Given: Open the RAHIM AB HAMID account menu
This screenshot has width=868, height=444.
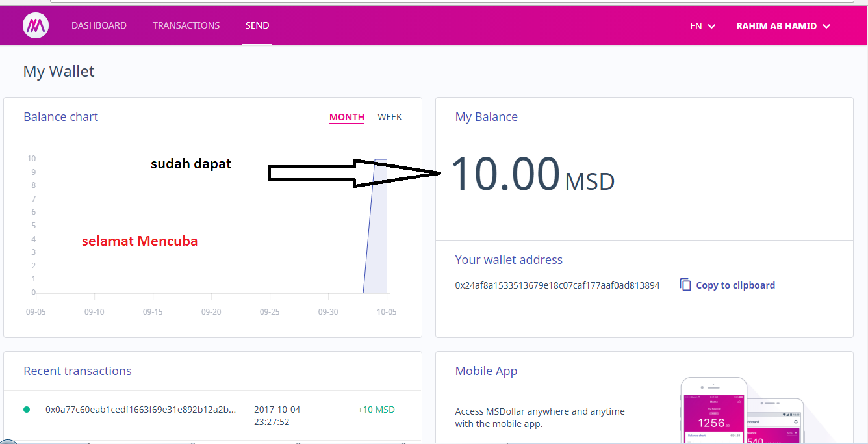Looking at the screenshot, I should click(782, 26).
